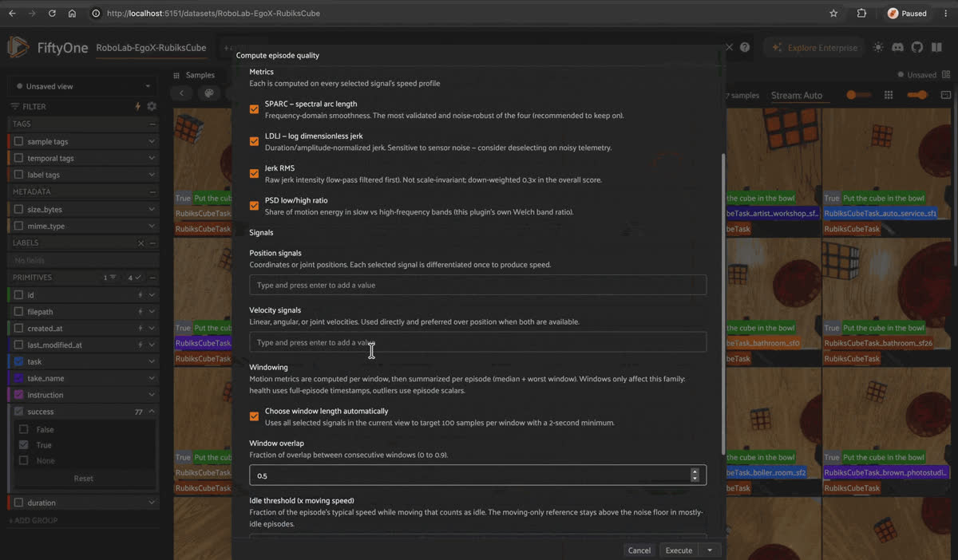Click the Execute button
This screenshot has height=560, width=958.
tap(679, 550)
